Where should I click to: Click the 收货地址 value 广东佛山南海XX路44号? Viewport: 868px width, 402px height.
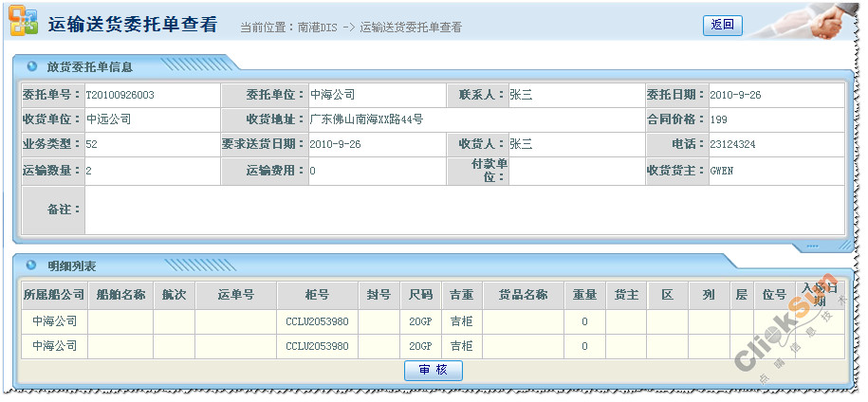(366, 119)
